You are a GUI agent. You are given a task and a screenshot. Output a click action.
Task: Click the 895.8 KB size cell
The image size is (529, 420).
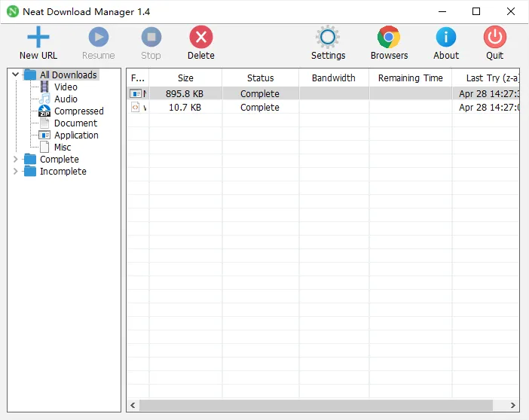coord(185,93)
